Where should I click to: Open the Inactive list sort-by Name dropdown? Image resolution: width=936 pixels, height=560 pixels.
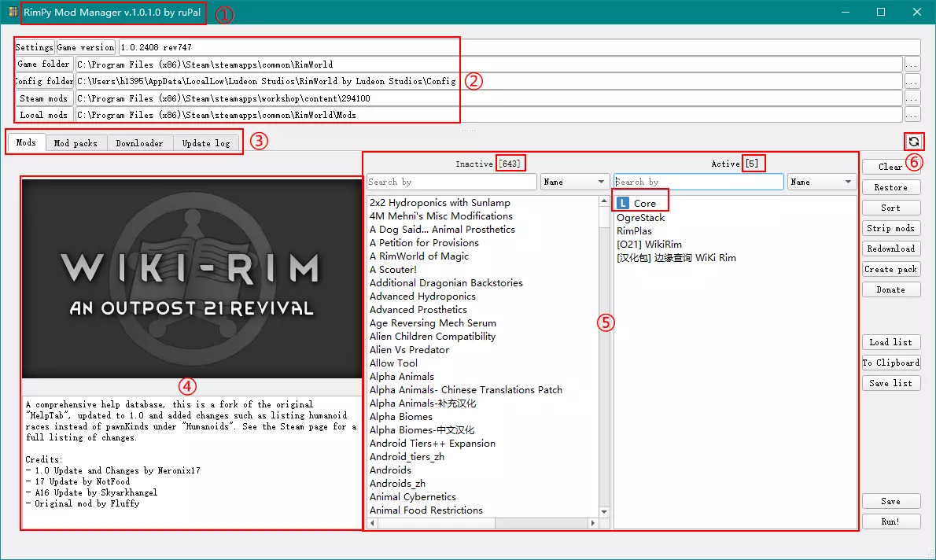point(574,182)
